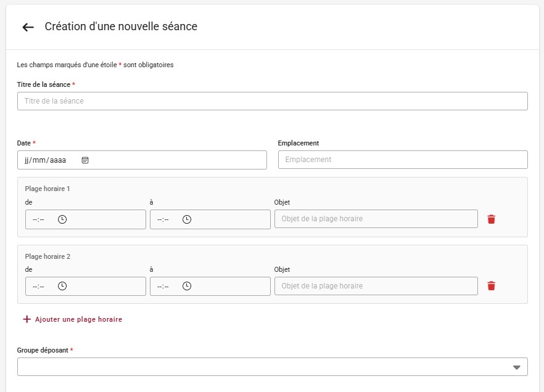
Task: Click the Date input jj/mm/aaaa
Action: [45, 160]
